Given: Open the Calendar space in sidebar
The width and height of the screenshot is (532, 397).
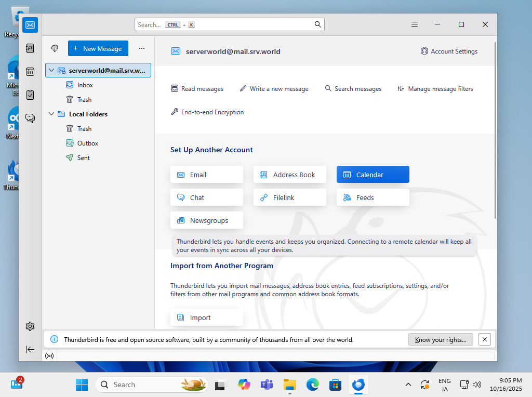Looking at the screenshot, I should coord(30,72).
